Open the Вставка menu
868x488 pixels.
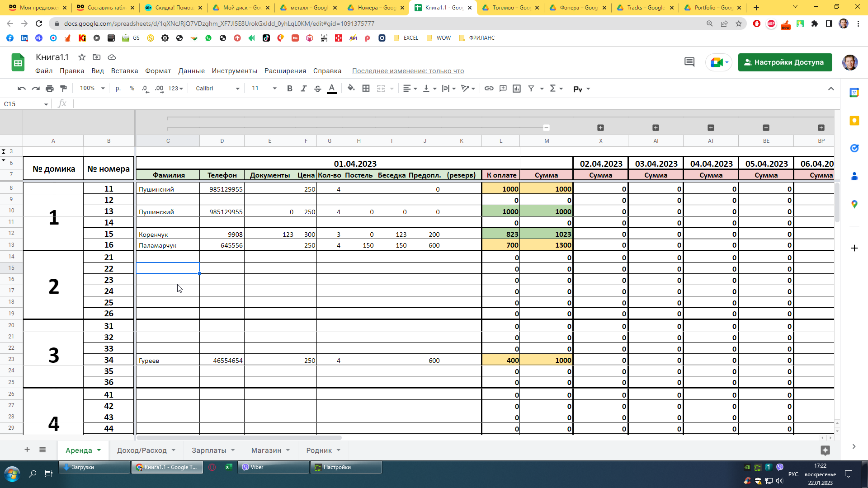pyautogui.click(x=124, y=71)
